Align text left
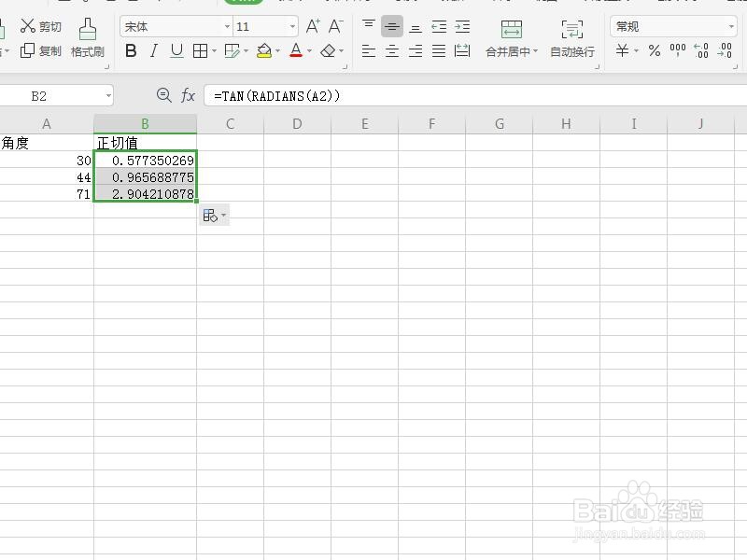 click(369, 50)
